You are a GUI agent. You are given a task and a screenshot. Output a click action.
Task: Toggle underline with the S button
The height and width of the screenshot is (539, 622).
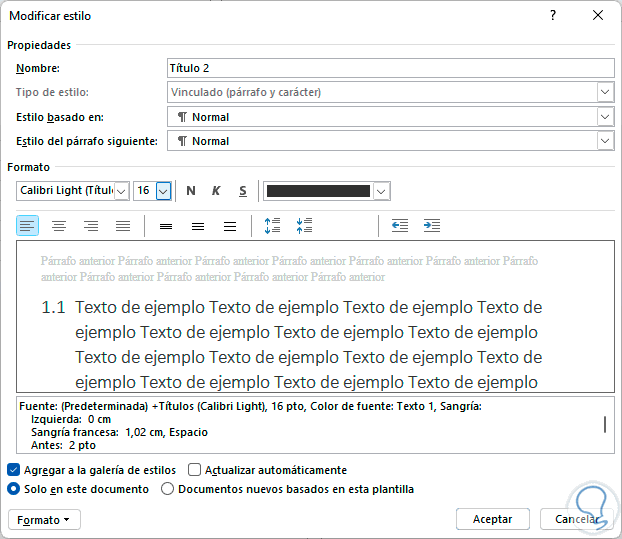tap(242, 191)
